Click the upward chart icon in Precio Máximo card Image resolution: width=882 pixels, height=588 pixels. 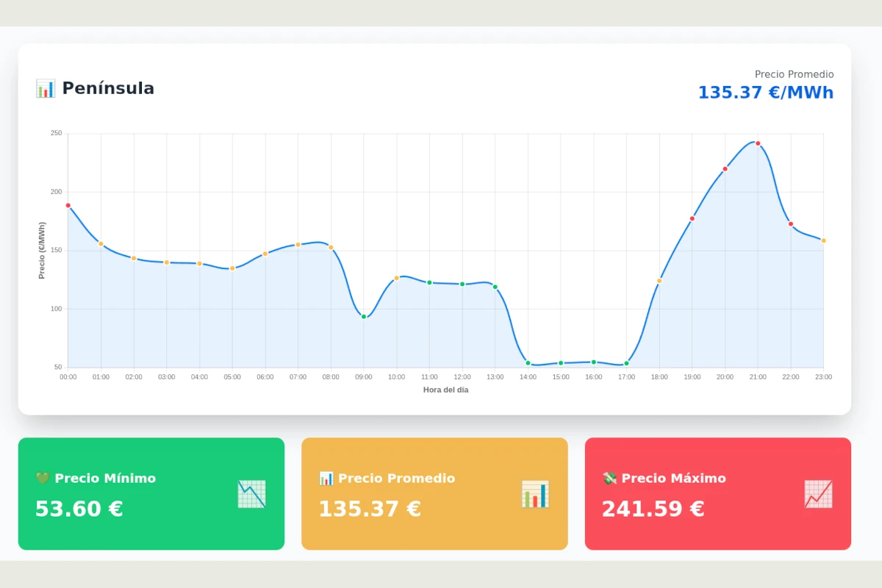pyautogui.click(x=818, y=494)
